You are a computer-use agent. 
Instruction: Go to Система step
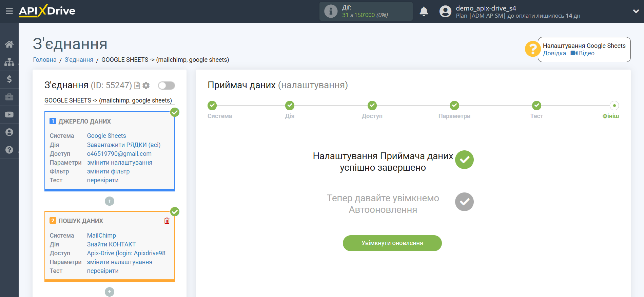click(x=212, y=106)
